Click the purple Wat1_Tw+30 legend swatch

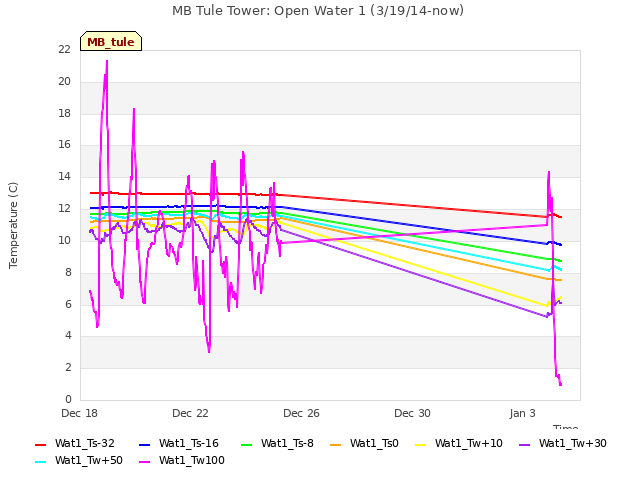point(524,444)
